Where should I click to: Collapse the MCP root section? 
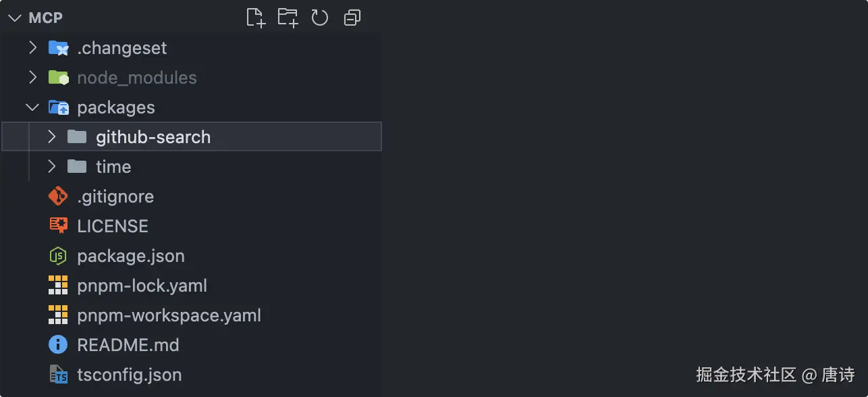(x=15, y=18)
